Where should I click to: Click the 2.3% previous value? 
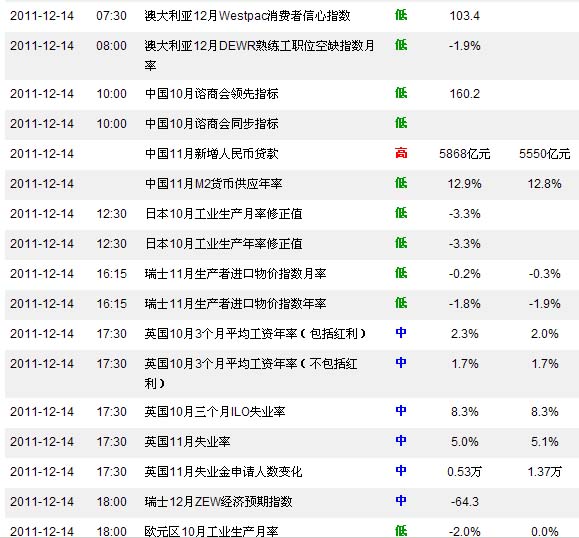point(465,333)
